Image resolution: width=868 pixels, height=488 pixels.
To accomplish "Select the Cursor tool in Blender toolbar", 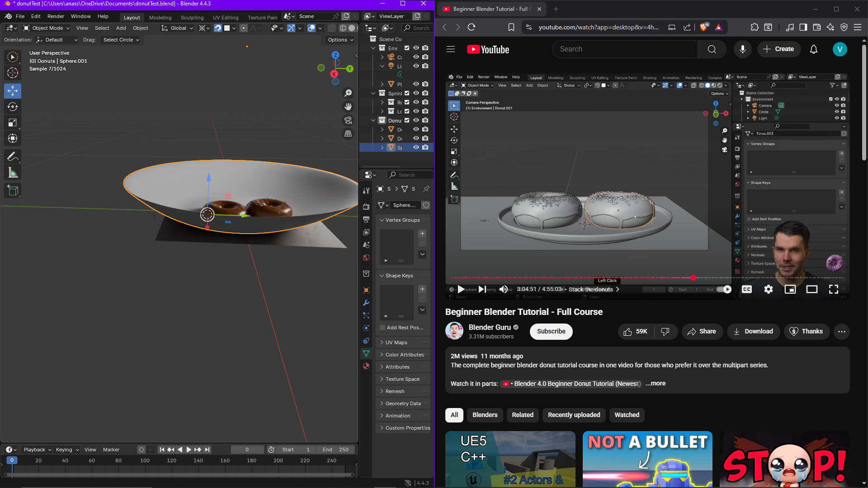I will 13,73.
